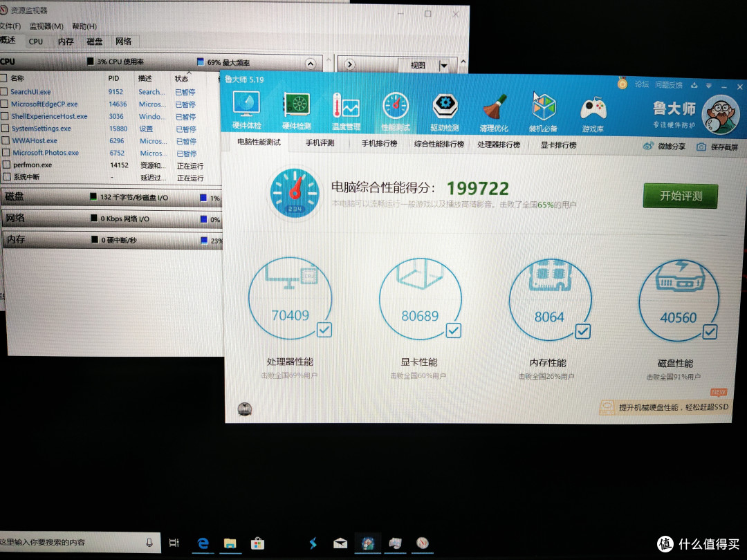Open the 问题反馈 feedback link
This screenshot has width=747, height=560.
669,85
